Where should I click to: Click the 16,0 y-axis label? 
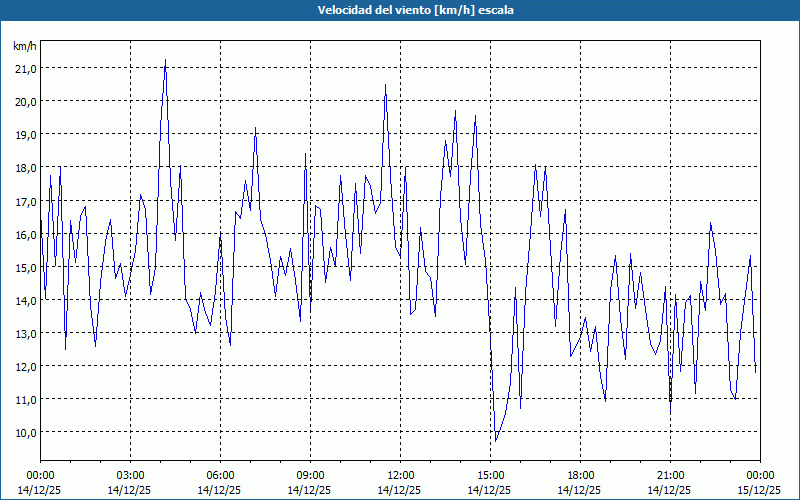coord(25,234)
